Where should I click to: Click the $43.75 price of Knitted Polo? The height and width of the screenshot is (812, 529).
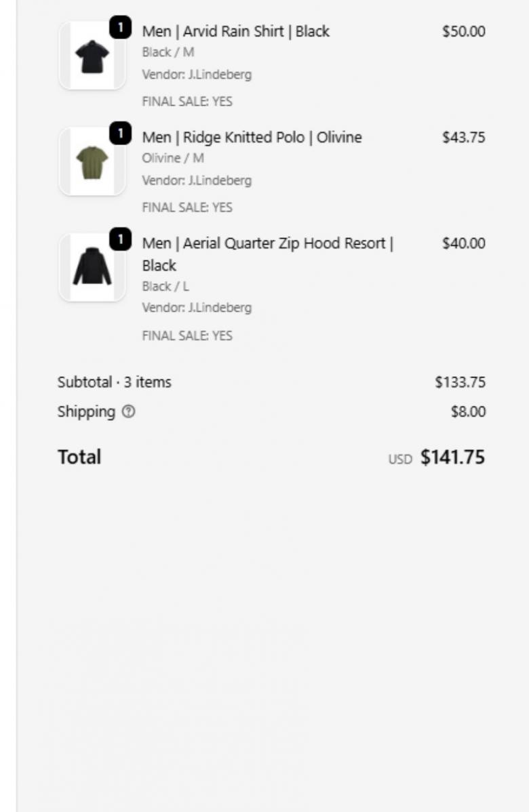point(464,137)
